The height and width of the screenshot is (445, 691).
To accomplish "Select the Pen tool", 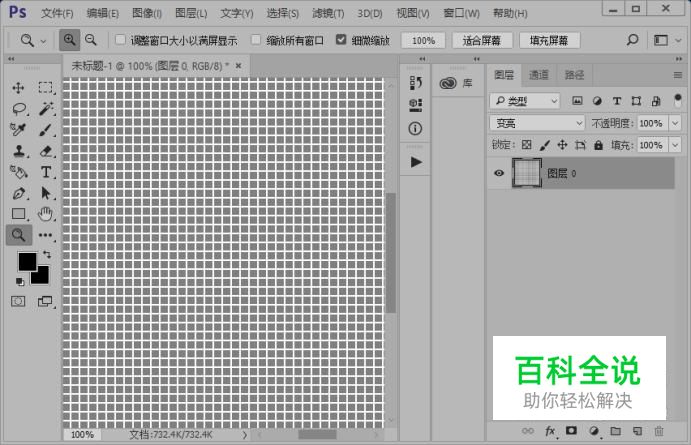I will [19, 193].
